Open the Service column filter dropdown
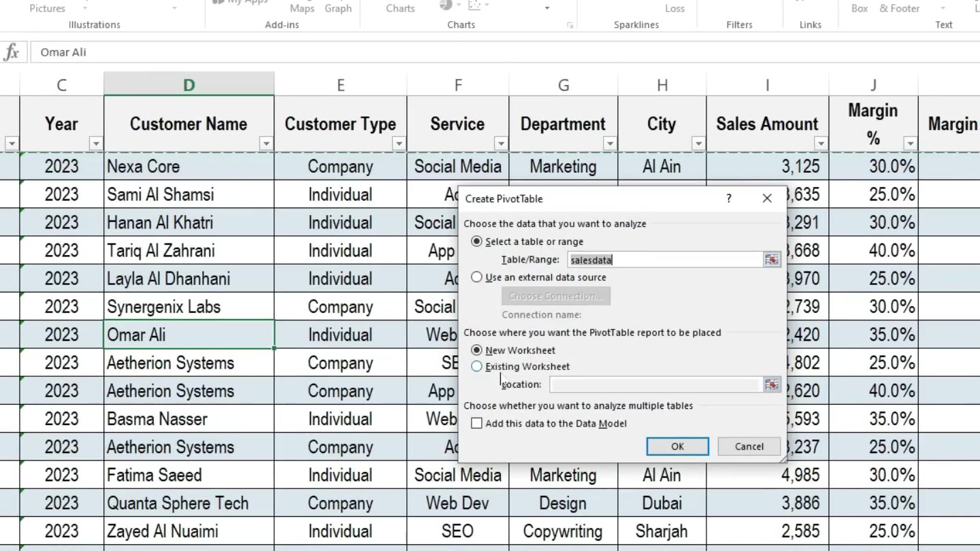Viewport: 980px width, 551px height. tap(501, 144)
